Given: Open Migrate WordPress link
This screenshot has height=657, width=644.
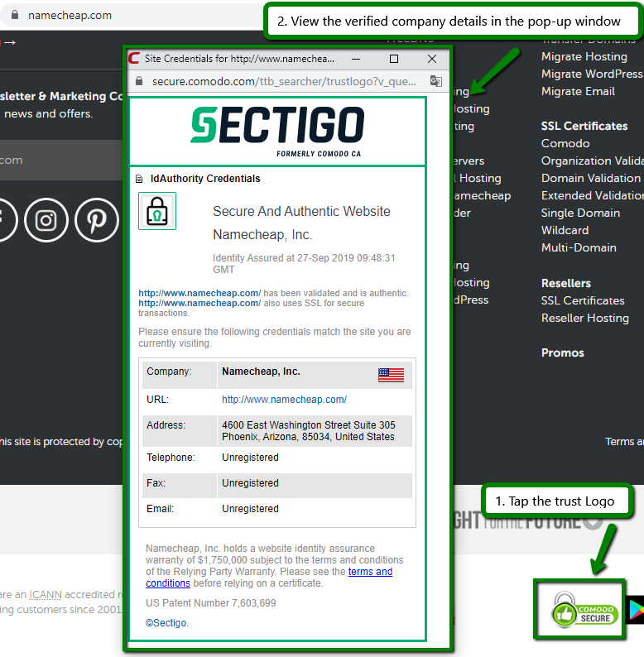Looking at the screenshot, I should (x=592, y=74).
